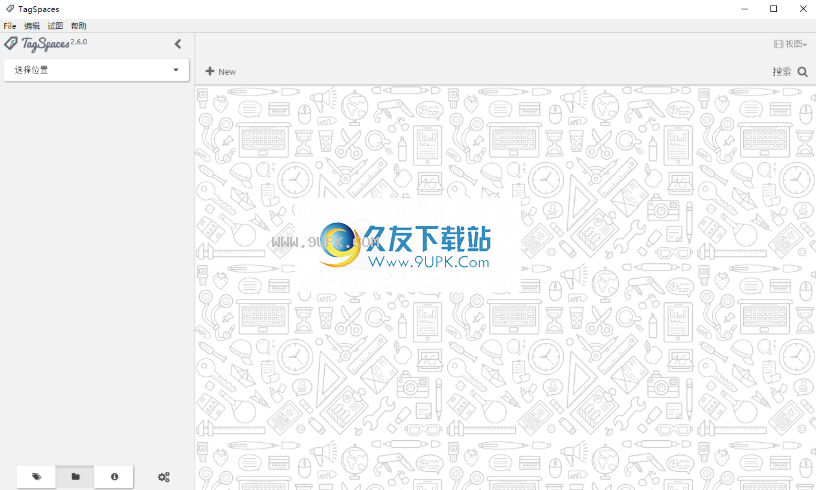Image resolution: width=816 pixels, height=490 pixels.
Task: Open the 视图 view dropdown
Action: [x=790, y=44]
